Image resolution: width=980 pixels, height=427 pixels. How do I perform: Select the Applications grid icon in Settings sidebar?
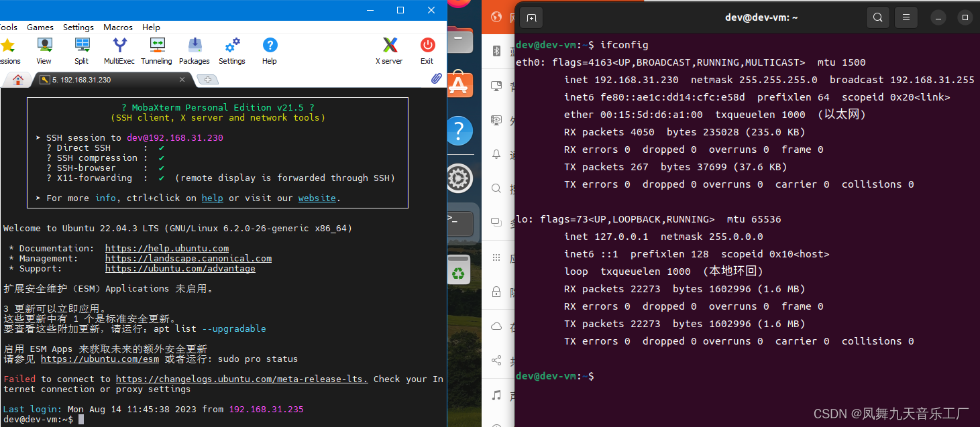pos(496,257)
